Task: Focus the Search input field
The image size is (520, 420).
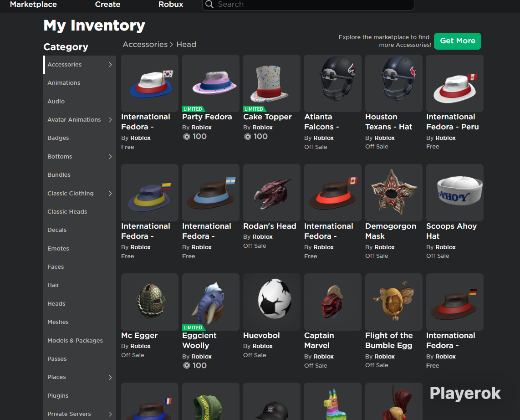Action: click(308, 5)
